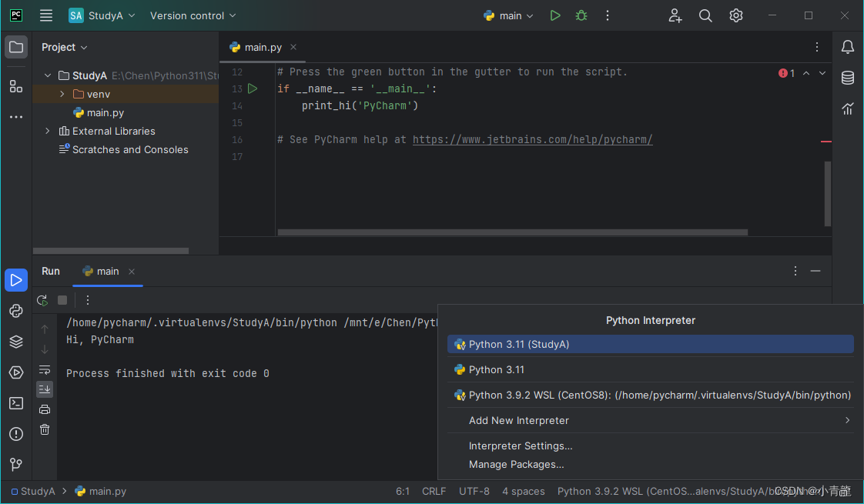The image size is (864, 504).
Task: Click 6:1 caret position indicator
Action: (403, 492)
